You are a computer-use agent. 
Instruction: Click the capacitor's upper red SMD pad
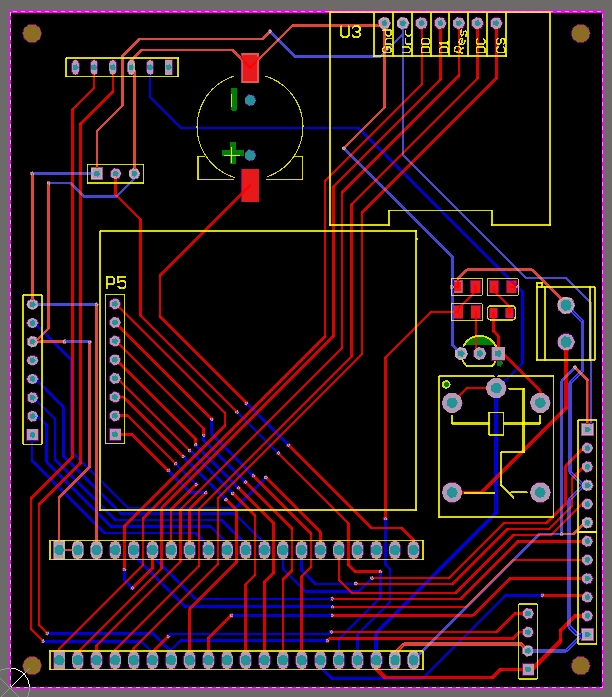[x=250, y=68]
